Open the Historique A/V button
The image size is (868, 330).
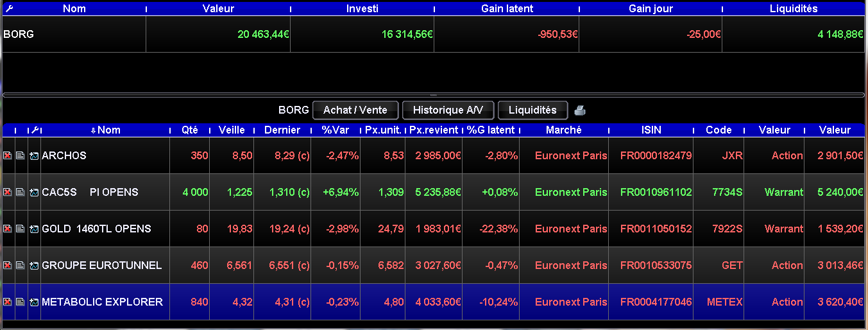[448, 110]
